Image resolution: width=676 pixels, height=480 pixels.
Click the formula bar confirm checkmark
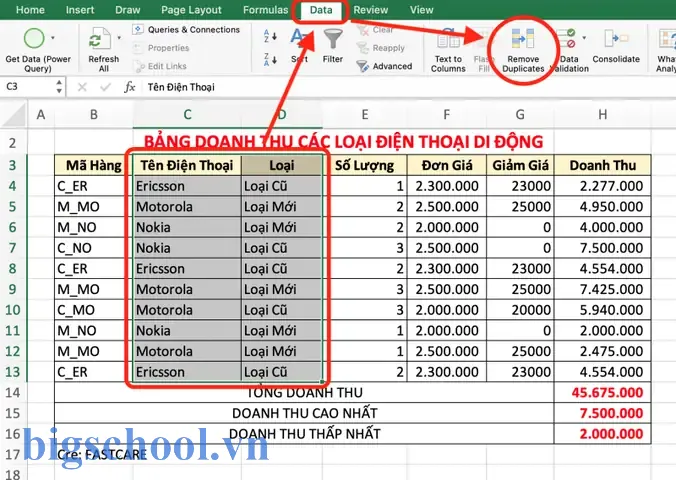(105, 87)
